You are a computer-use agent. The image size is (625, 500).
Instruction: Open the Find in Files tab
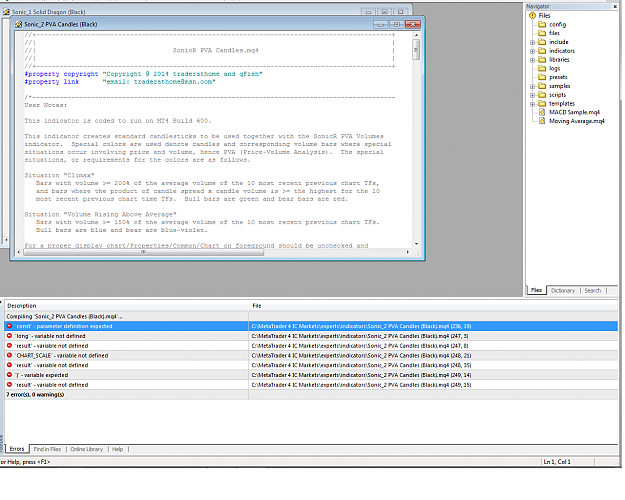pos(47,449)
